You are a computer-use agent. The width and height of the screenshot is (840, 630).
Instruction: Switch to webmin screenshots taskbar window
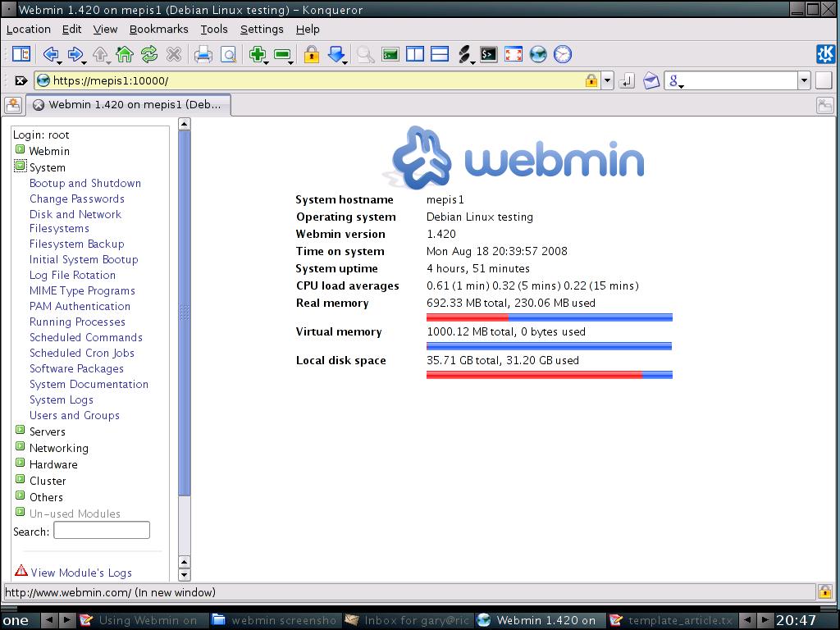275,620
